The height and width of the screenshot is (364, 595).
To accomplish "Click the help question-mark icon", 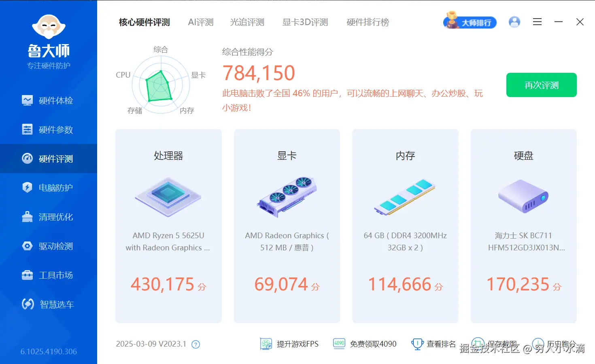I will [196, 345].
